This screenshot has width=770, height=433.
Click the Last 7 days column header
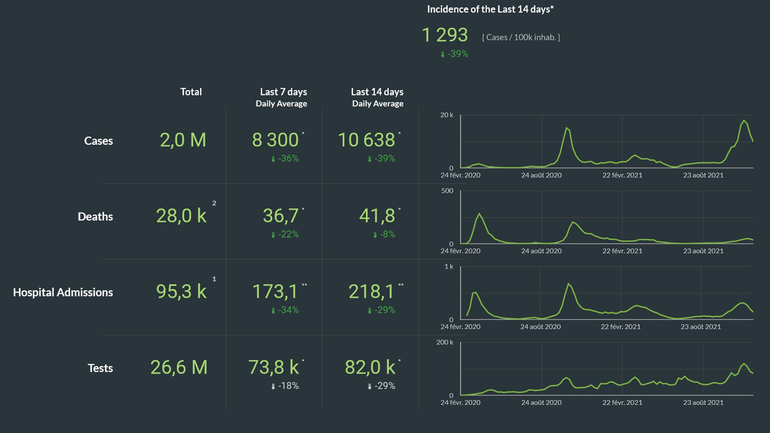pyautogui.click(x=283, y=92)
